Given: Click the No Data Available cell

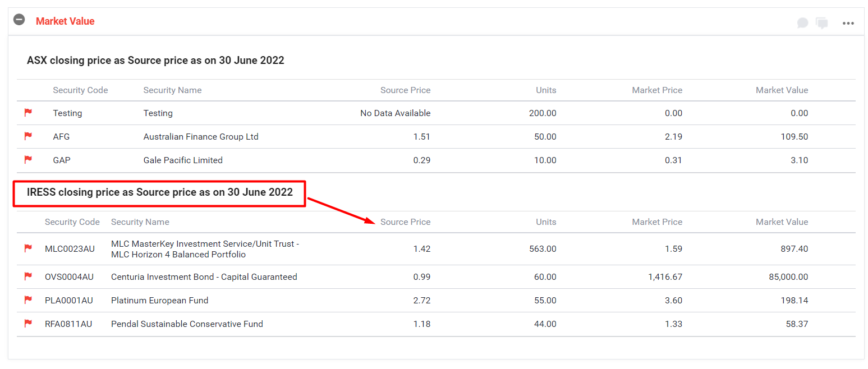Looking at the screenshot, I should [x=396, y=113].
